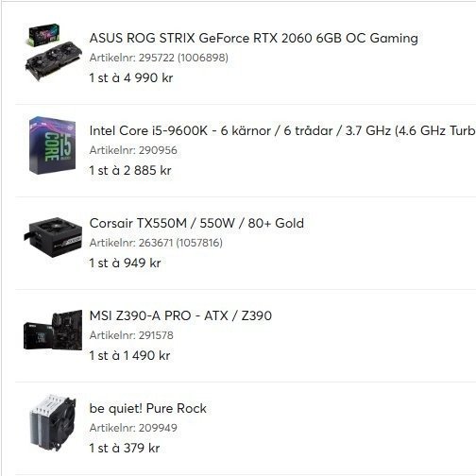The width and height of the screenshot is (476, 476).
Task: Open the ASUS ROG STRIX graphics card thumbnail
Action: pyautogui.click(x=53, y=53)
